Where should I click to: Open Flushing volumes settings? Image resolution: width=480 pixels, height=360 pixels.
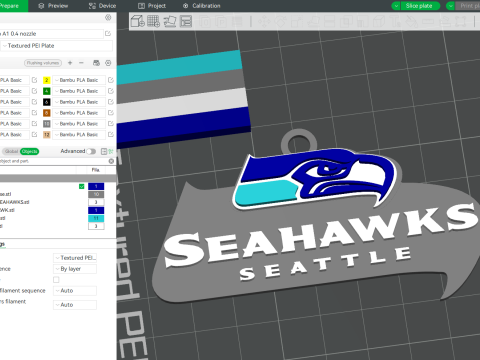click(43, 63)
